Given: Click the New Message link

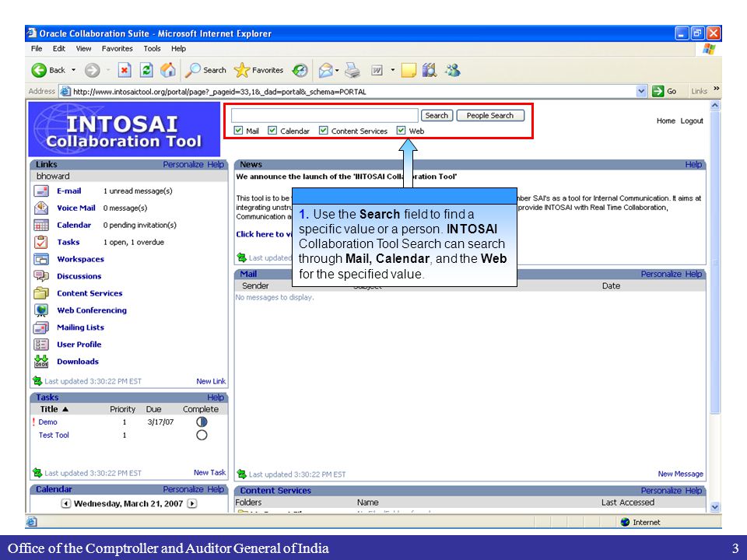Looking at the screenshot, I should click(680, 474).
